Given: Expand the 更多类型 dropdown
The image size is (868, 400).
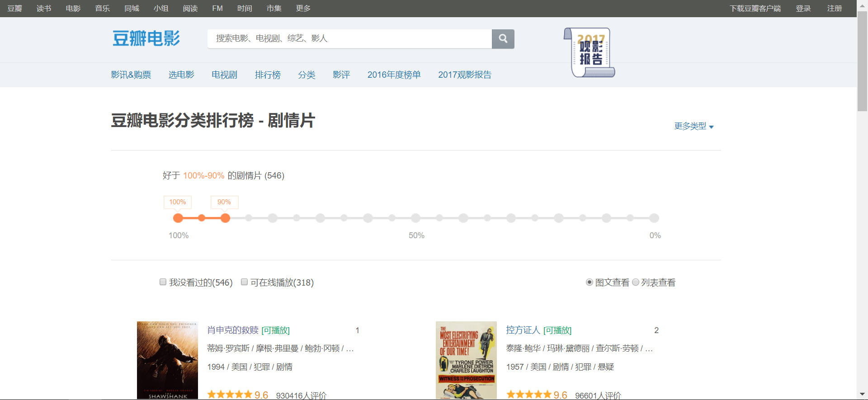Looking at the screenshot, I should point(694,126).
